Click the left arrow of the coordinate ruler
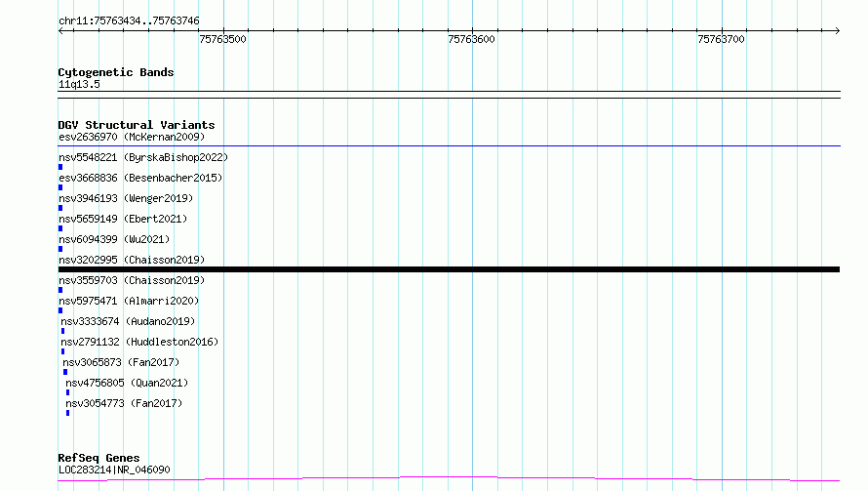The image size is (868, 491). (x=60, y=30)
